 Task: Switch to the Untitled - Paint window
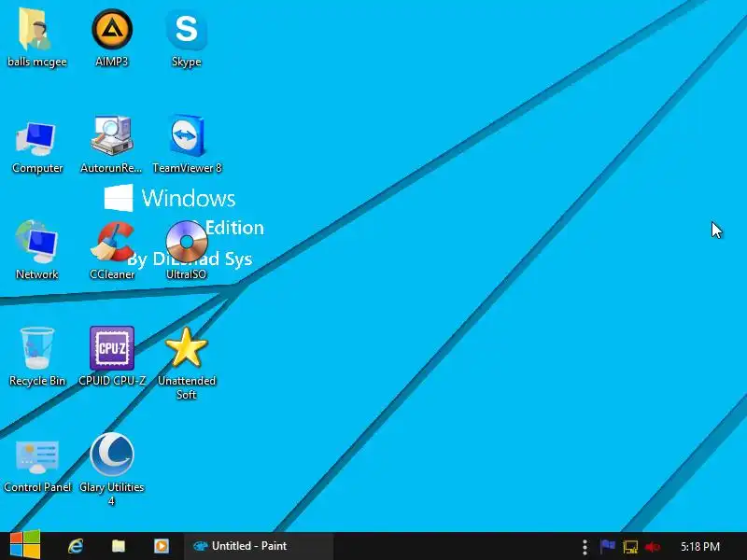tap(259, 546)
